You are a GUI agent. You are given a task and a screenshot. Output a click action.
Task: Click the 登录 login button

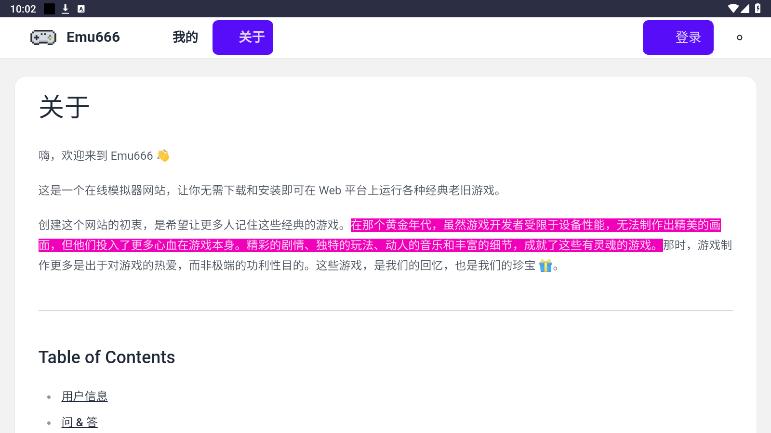pyautogui.click(x=678, y=37)
